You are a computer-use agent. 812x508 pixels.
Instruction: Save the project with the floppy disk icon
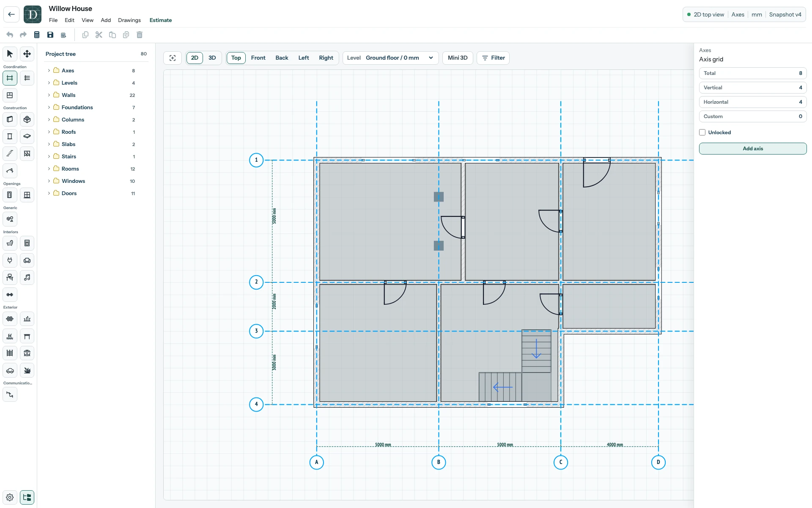coord(50,35)
